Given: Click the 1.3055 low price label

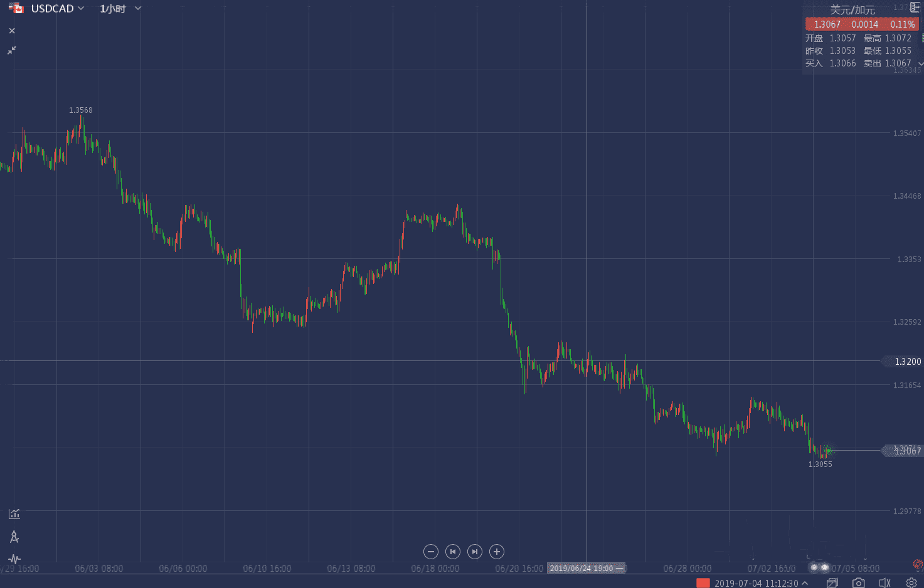Looking at the screenshot, I should (820, 465).
